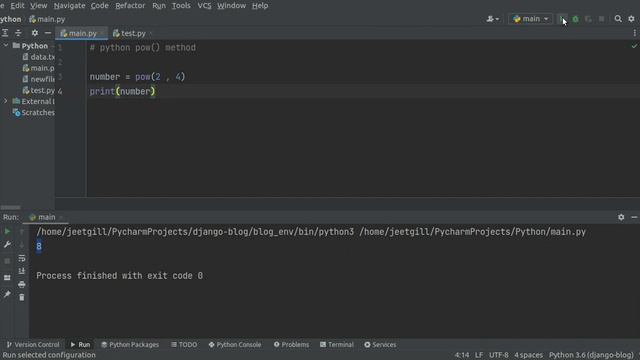640x360 pixels.
Task: Switch to the main.py editor tab
Action: point(82,33)
